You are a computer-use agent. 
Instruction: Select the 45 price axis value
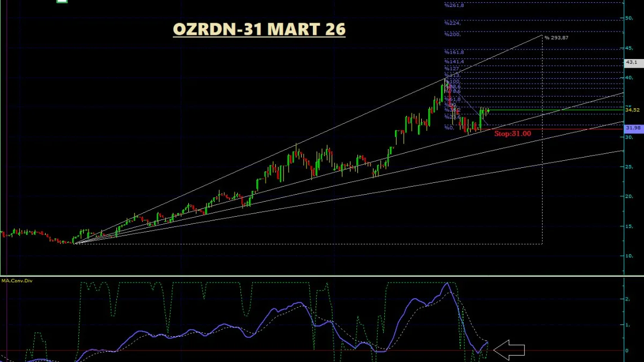click(629, 48)
